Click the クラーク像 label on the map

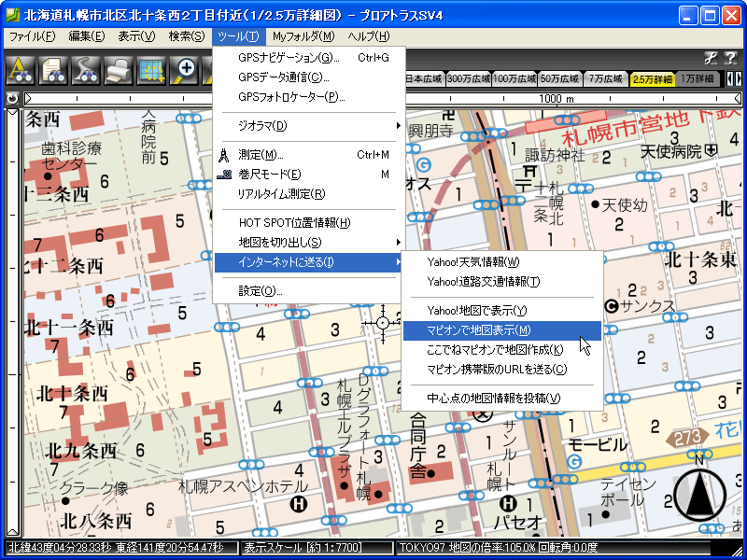pos(93,488)
